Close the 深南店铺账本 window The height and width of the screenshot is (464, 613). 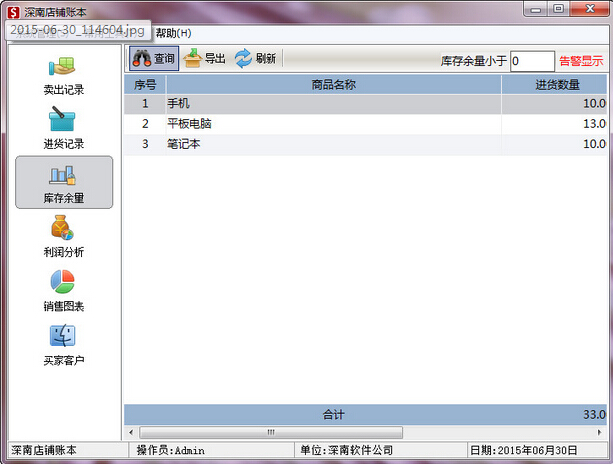click(590, 9)
